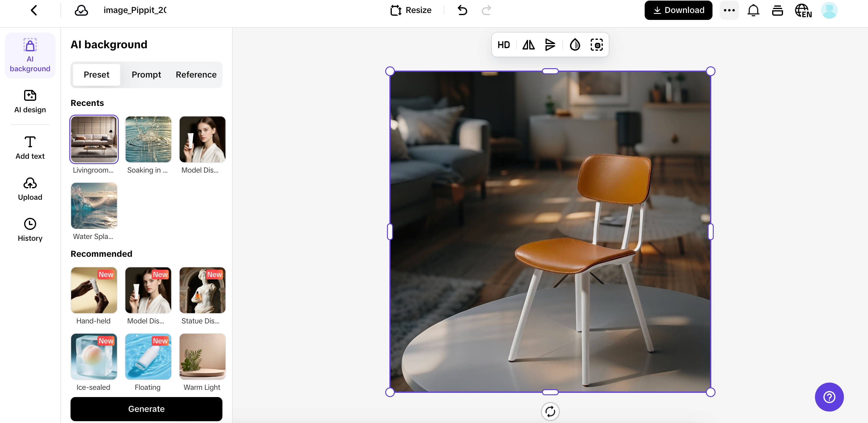
Task: Open the Resize options
Action: [411, 10]
